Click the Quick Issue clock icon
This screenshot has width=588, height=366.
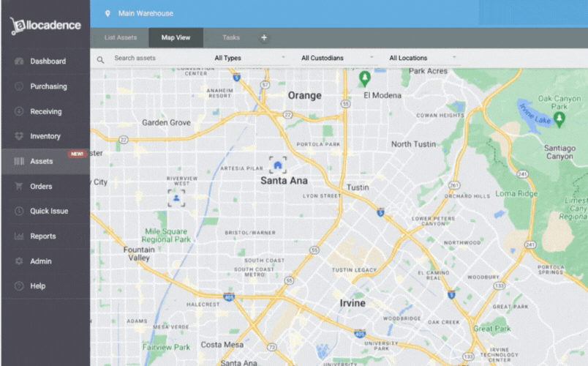click(x=19, y=211)
